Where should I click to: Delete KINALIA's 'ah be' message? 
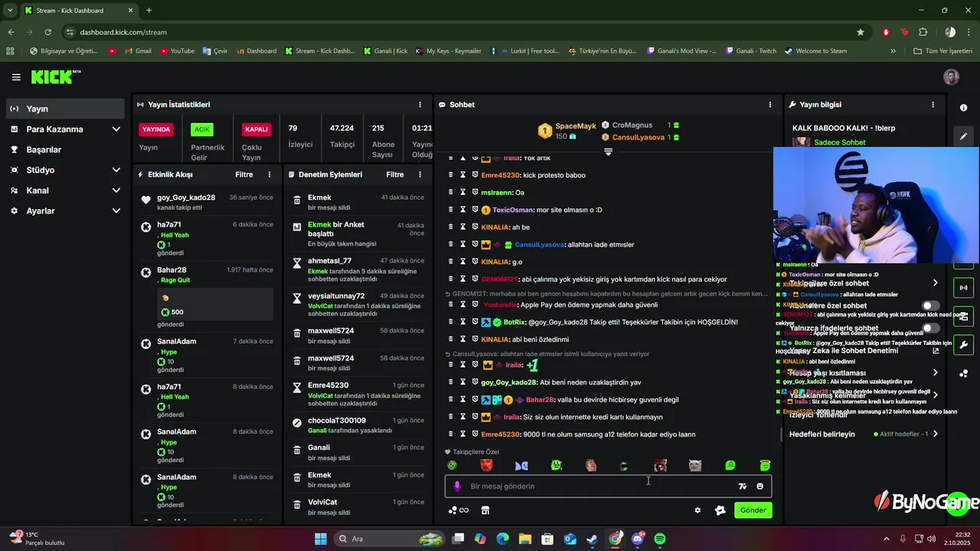tap(451, 227)
